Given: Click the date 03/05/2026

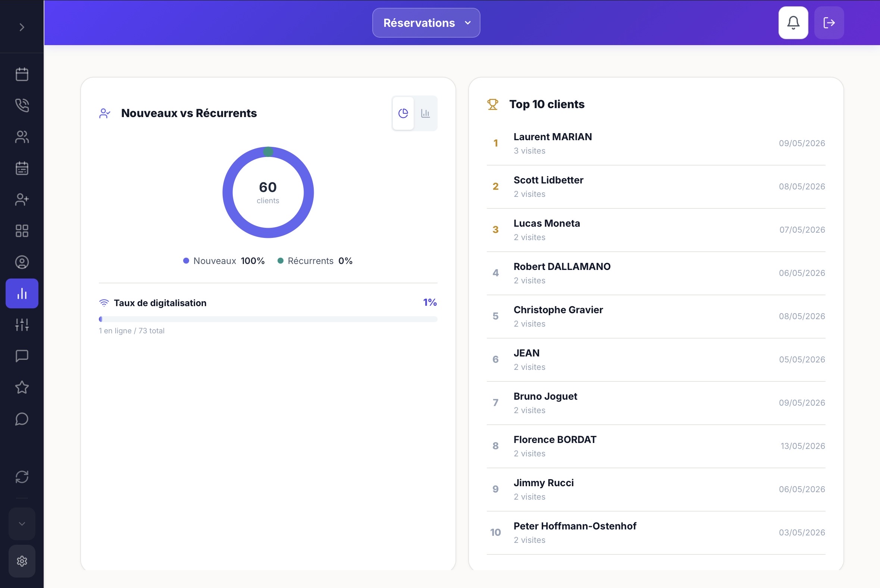Looking at the screenshot, I should 802,532.
